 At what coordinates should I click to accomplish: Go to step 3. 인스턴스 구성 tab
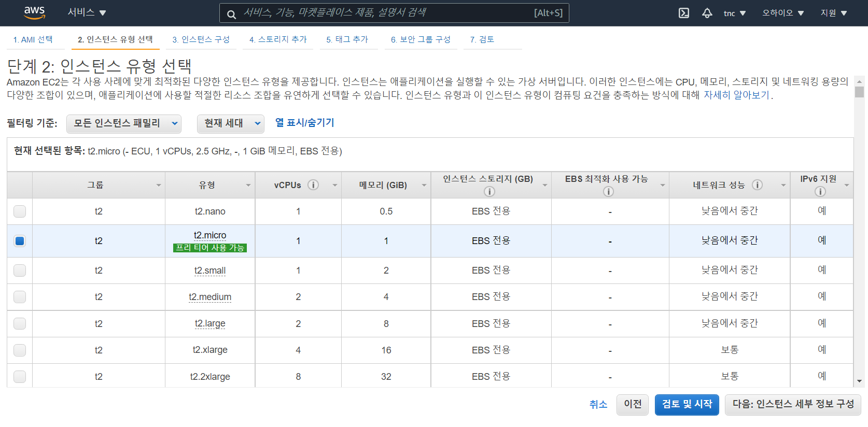click(x=201, y=39)
